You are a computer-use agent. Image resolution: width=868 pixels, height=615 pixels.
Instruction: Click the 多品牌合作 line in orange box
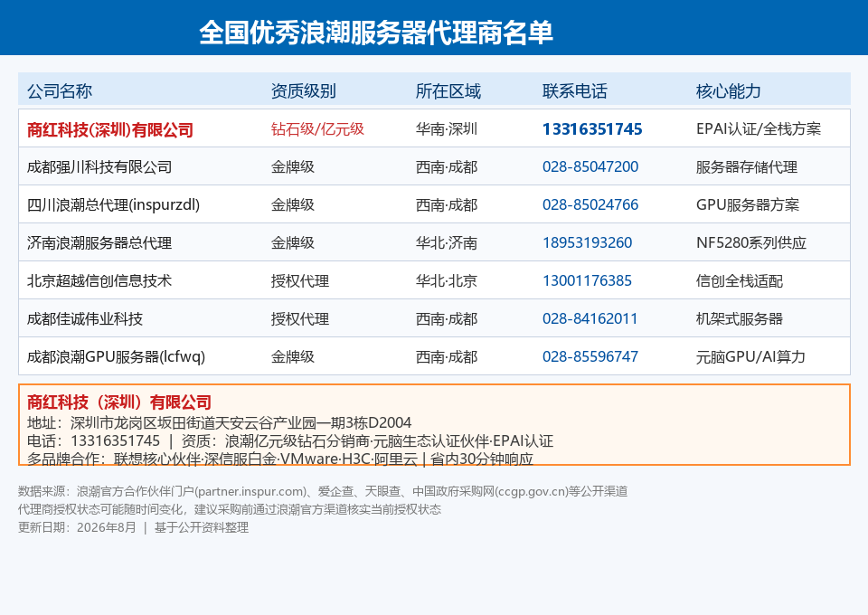click(x=280, y=459)
